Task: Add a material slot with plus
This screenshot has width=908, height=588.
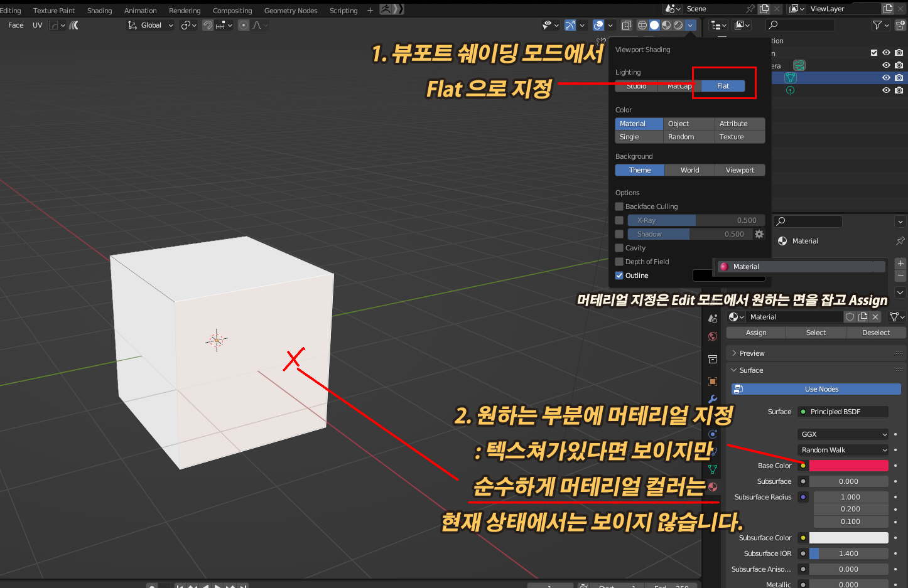Action: pos(900,264)
